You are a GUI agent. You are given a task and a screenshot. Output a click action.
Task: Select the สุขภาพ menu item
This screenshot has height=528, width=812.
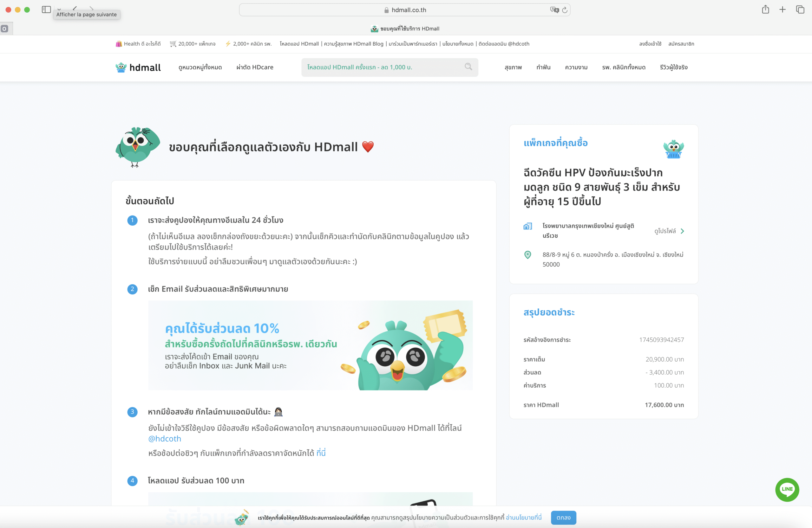(513, 67)
